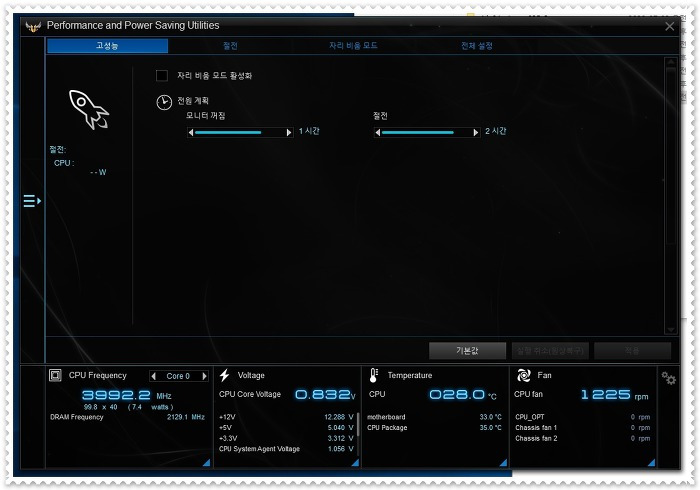700x490 pixels.
Task: Click the 0.832 V core voltage value
Action: [x=325, y=394]
